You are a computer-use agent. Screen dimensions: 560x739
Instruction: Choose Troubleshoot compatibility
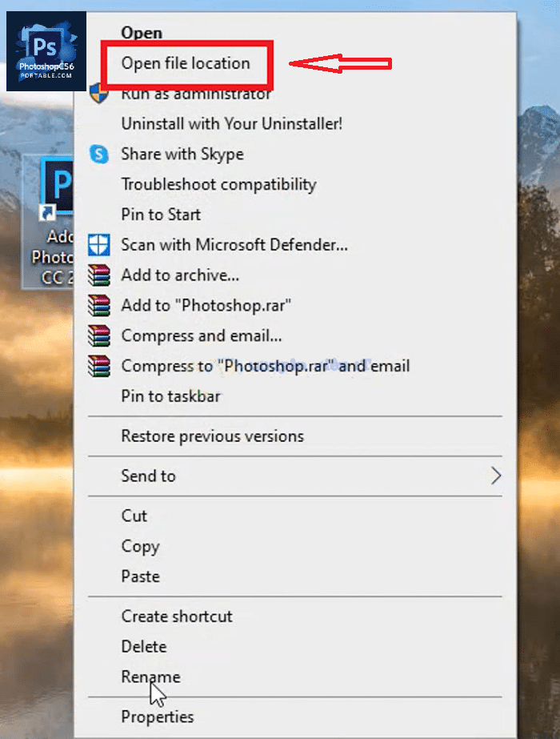click(x=218, y=184)
